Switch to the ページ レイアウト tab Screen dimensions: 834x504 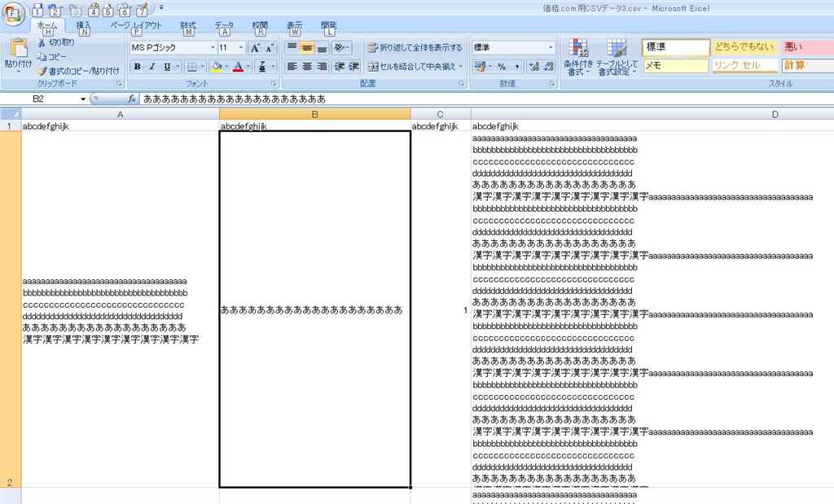pos(136,25)
